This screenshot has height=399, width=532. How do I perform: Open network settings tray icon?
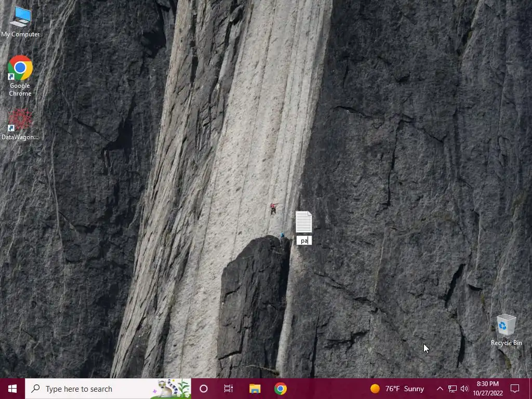coord(453,389)
